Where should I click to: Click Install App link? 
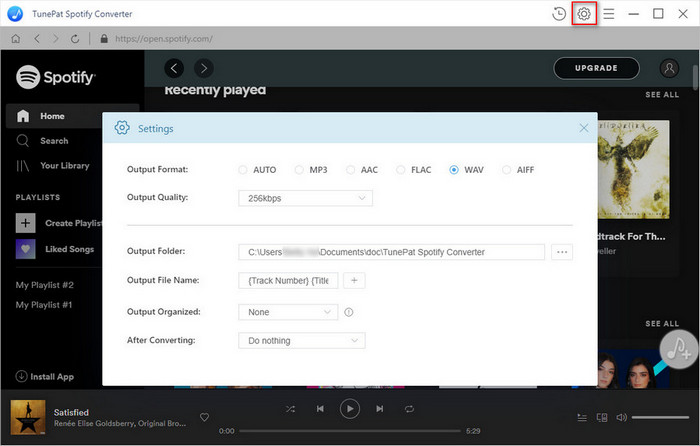click(x=45, y=376)
